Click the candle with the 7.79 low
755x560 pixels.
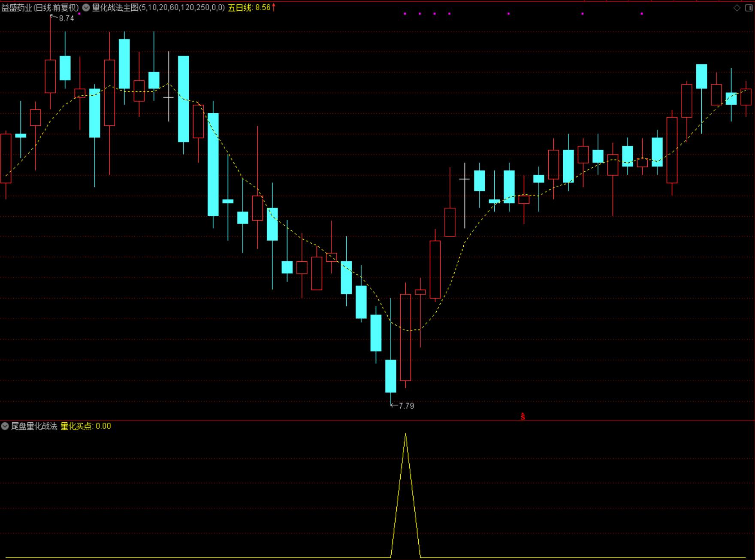(391, 376)
